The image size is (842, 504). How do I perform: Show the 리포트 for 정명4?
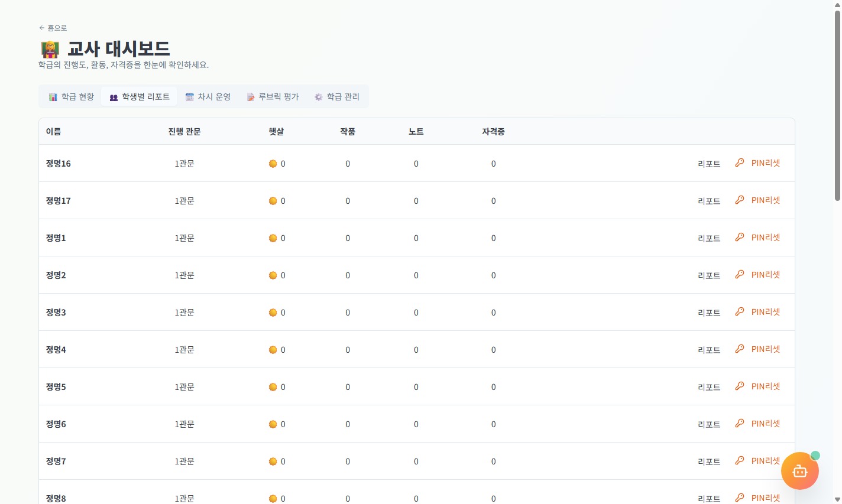709,350
